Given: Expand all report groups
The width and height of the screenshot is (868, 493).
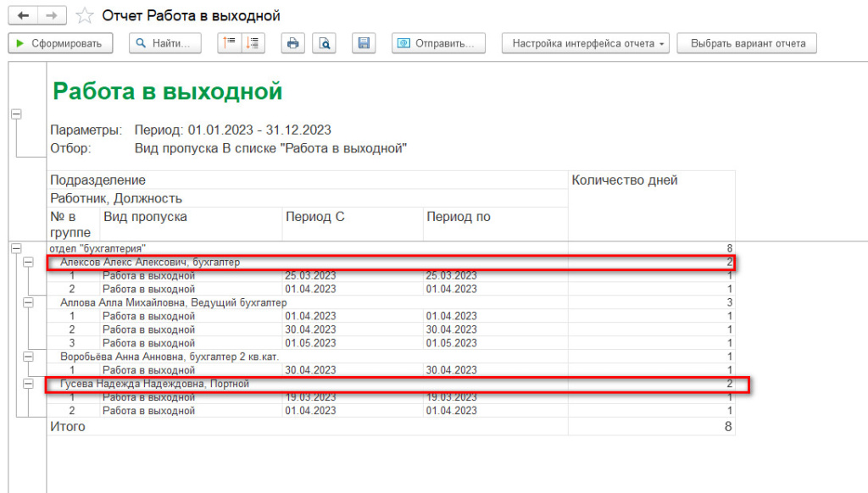Looking at the screenshot, I should pyautogui.click(x=253, y=43).
